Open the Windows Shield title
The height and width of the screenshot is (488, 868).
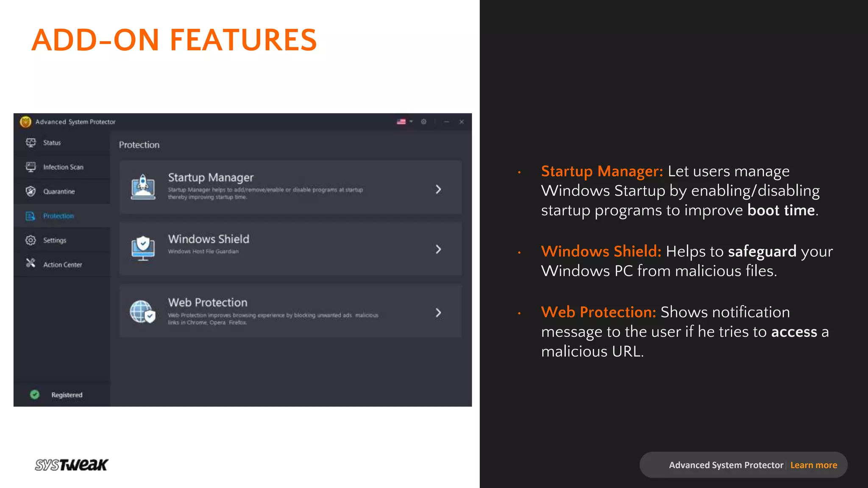pos(209,239)
